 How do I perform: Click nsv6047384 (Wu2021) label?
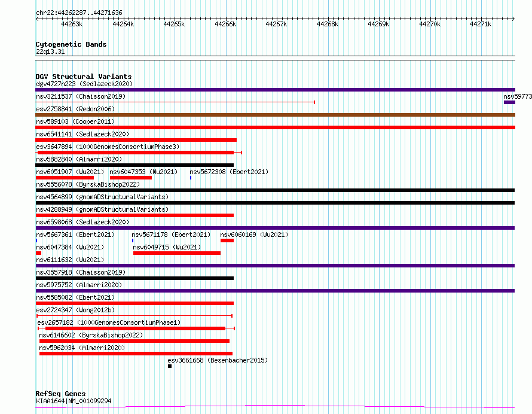click(70, 247)
